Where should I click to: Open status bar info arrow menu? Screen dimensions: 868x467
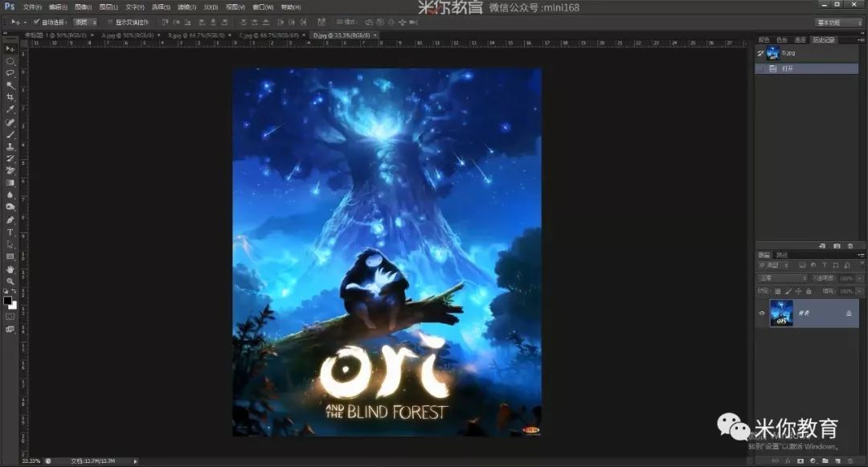pyautogui.click(x=135, y=461)
